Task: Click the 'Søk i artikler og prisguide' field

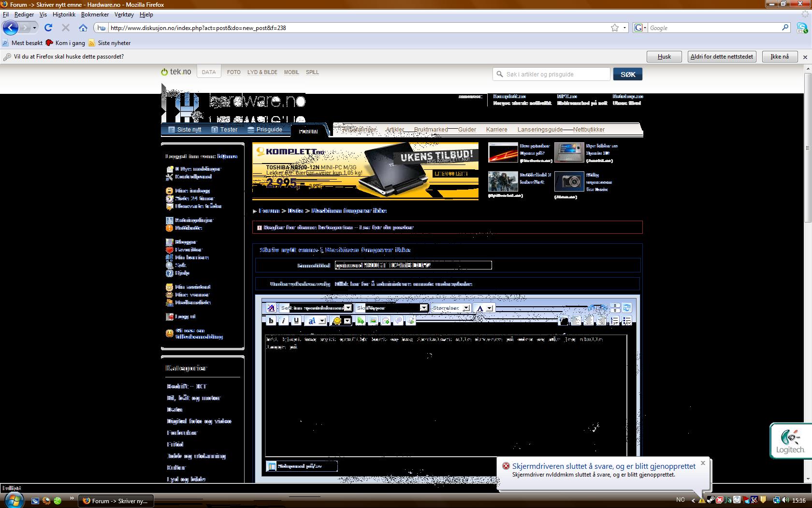Action: pyautogui.click(x=551, y=74)
